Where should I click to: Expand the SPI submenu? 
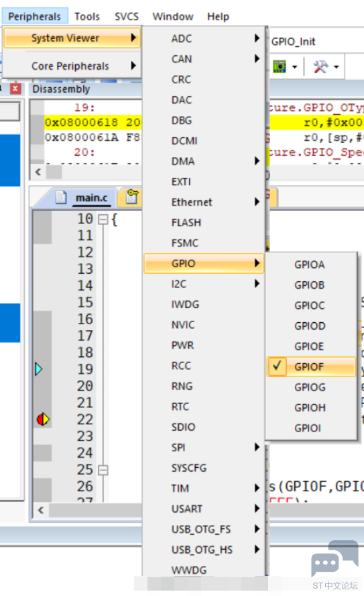(x=204, y=448)
